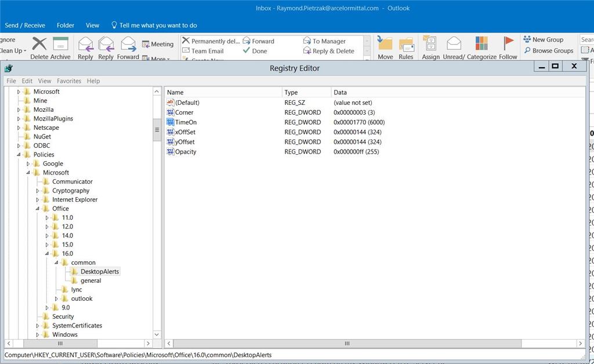The height and width of the screenshot is (364, 594).
Task: Click the Follow Up flag in Outlook
Action: (508, 43)
